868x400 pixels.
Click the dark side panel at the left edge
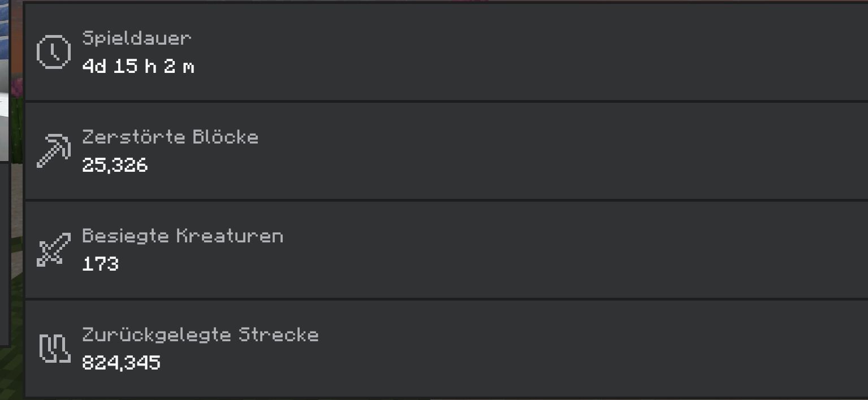point(5,254)
